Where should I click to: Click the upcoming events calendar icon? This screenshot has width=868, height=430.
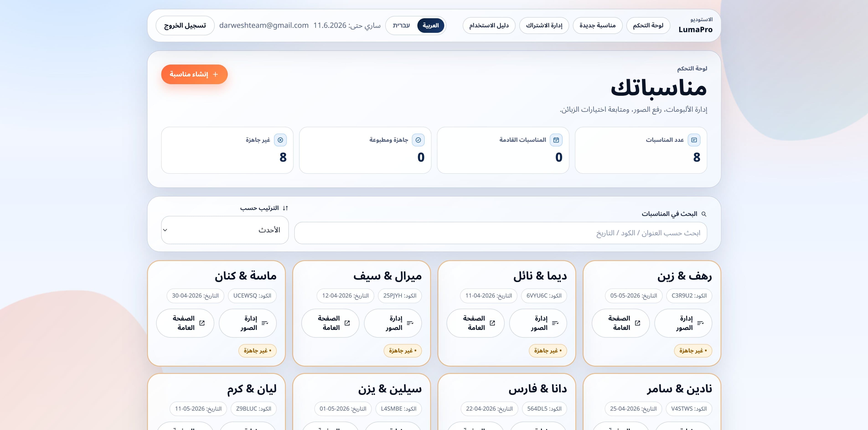pyautogui.click(x=556, y=140)
